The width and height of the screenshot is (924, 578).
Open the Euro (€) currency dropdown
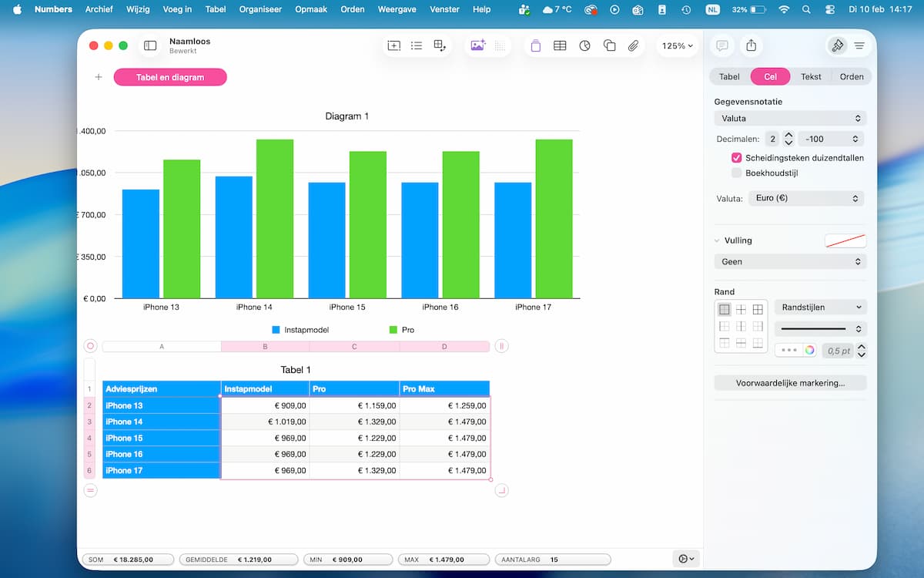coord(805,199)
